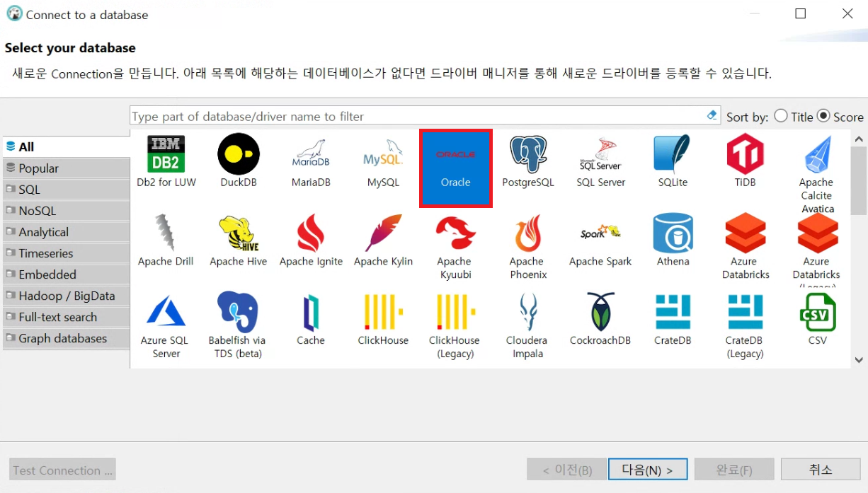The width and height of the screenshot is (868, 493).
Task: Select the Oracle database
Action: 455,168
